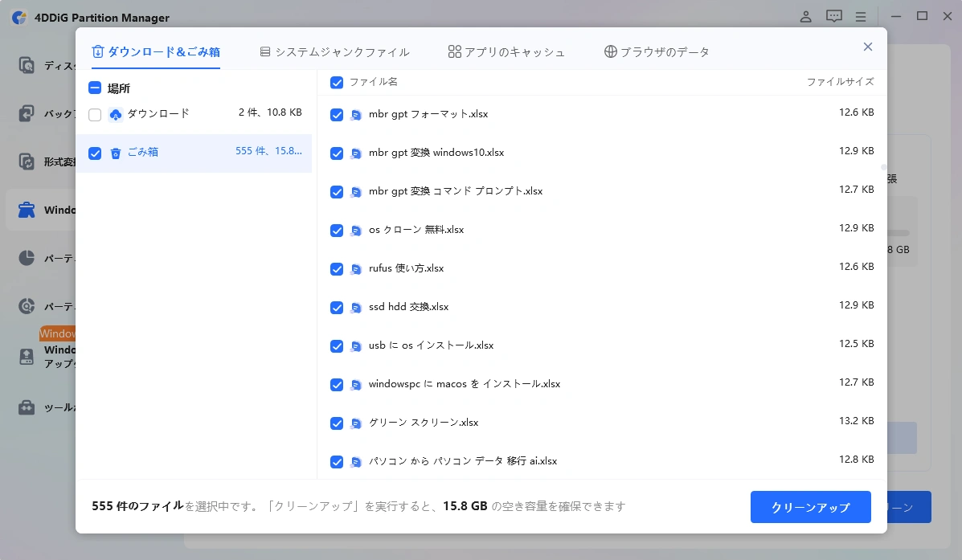Check the ダウンロード location checkbox
Viewport: 962px width, 560px height.
(x=95, y=115)
